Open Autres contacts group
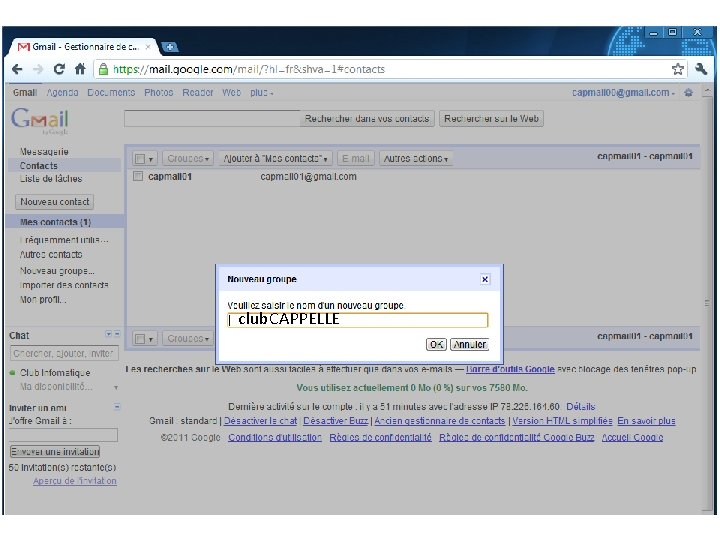The height and width of the screenshot is (540, 720). (51, 254)
